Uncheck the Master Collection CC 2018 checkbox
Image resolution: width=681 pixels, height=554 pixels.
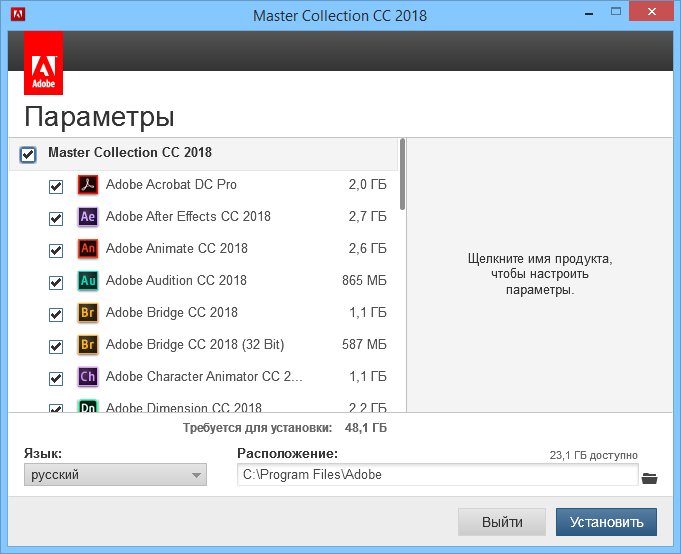[28, 154]
